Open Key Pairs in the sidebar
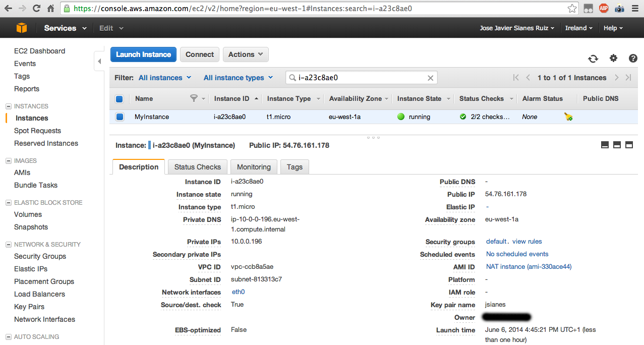 click(x=29, y=307)
